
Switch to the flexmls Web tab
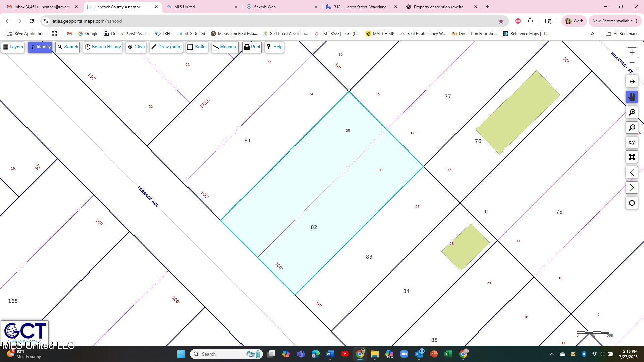[281, 7]
